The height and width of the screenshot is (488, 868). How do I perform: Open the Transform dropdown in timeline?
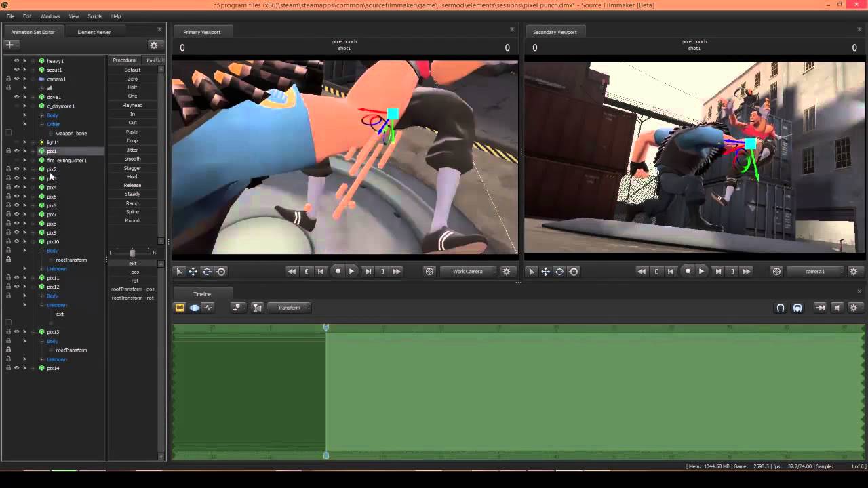click(x=290, y=308)
